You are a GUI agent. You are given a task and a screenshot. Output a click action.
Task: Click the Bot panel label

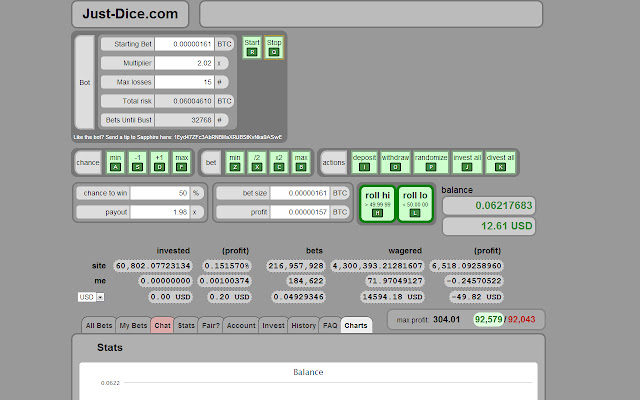pos(84,82)
